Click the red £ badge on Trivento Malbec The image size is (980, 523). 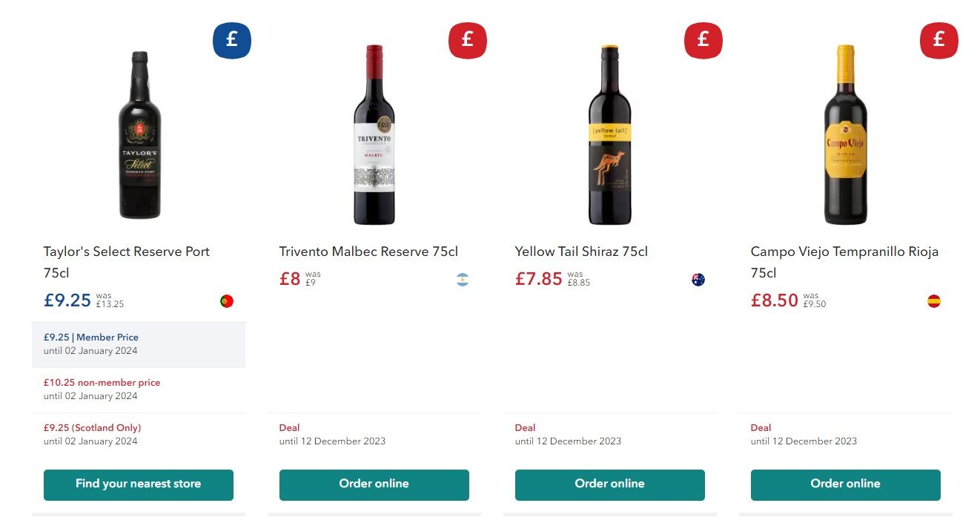pyautogui.click(x=468, y=41)
